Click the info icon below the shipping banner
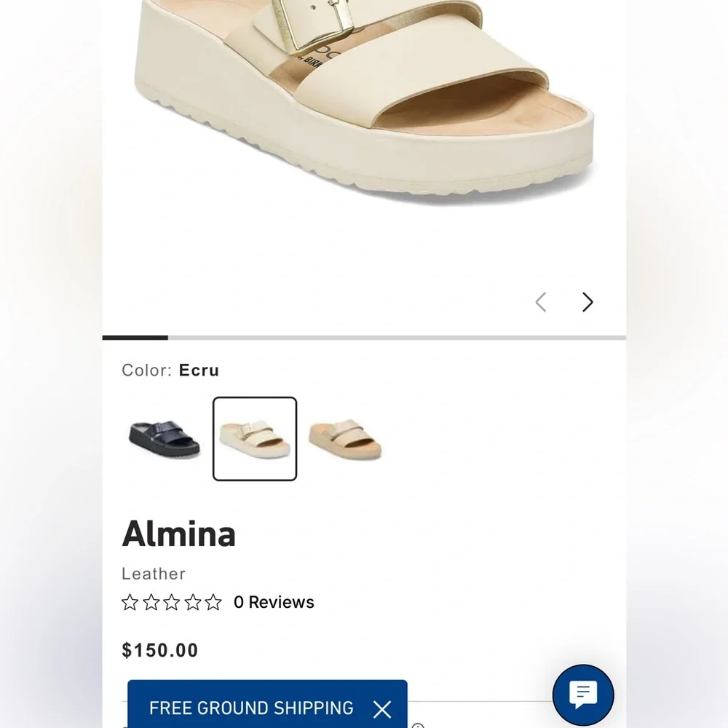Screen dimensions: 728x728 (x=419, y=725)
